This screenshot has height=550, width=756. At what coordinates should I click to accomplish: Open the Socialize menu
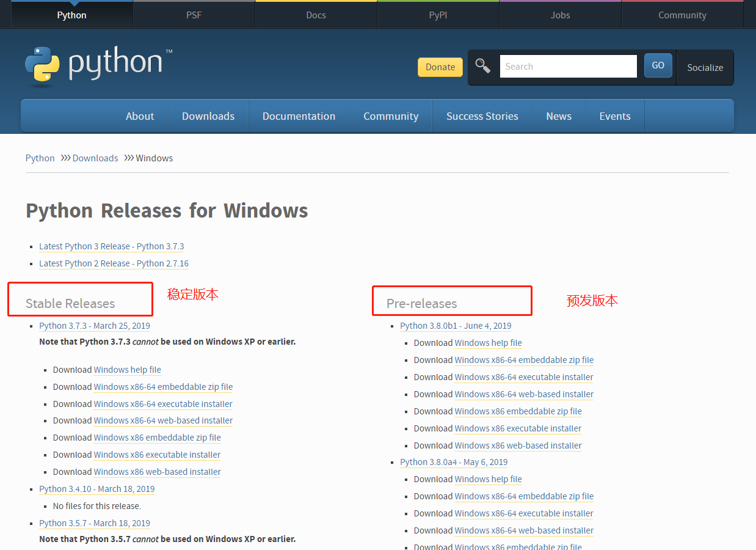point(705,67)
